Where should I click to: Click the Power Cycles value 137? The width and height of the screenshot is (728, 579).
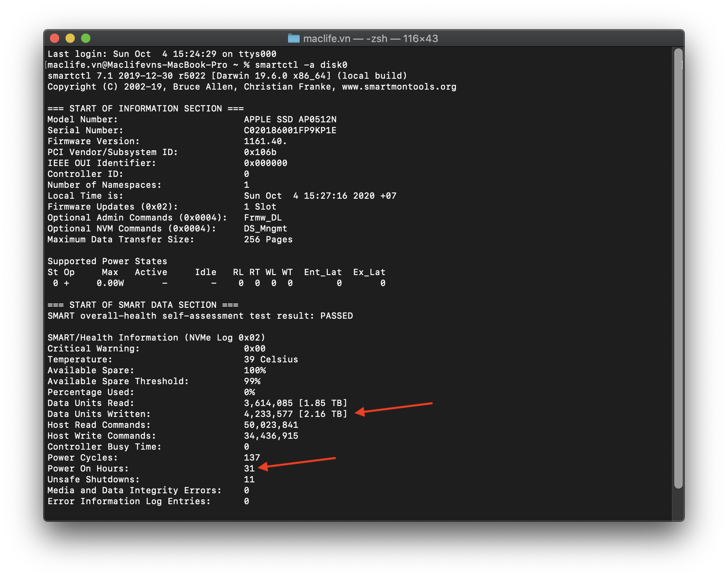[x=252, y=458]
